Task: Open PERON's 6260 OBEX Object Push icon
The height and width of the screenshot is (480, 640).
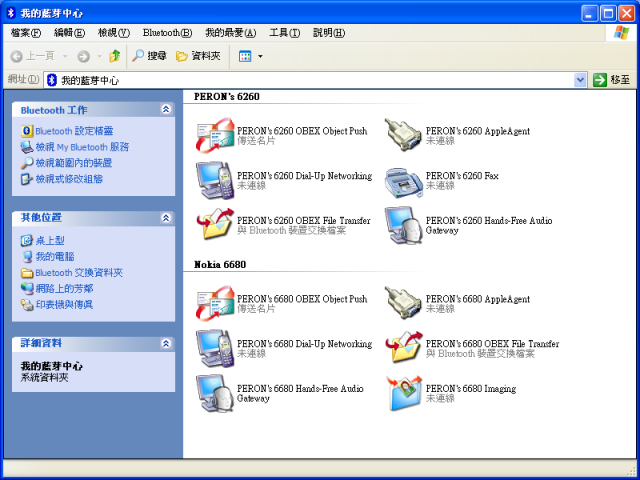Action: coord(215,135)
